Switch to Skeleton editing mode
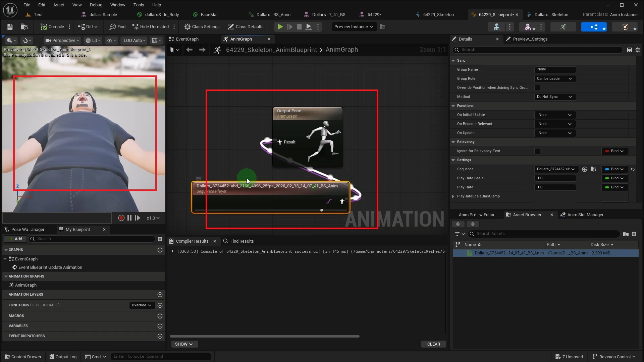Screen dimensions: 644x362 click(496, 27)
